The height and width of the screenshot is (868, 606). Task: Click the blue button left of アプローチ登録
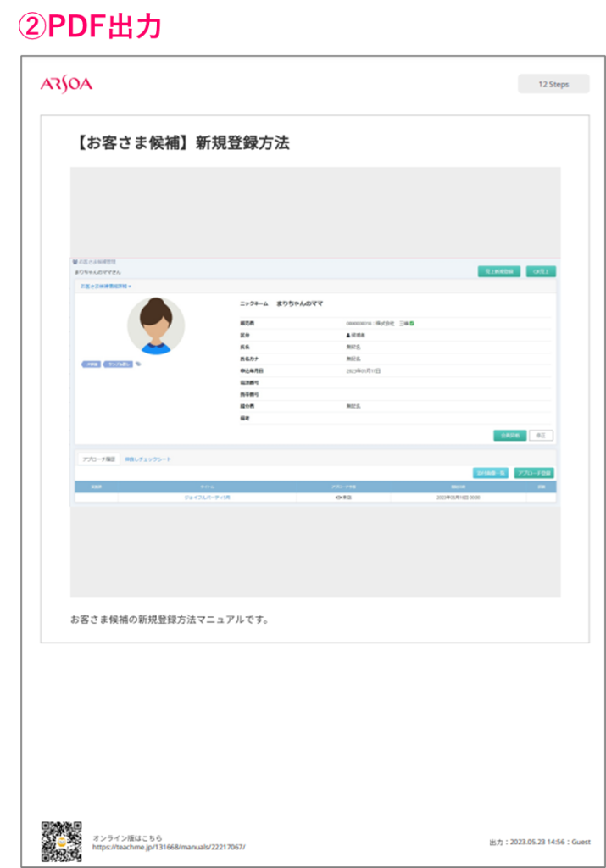[490, 473]
